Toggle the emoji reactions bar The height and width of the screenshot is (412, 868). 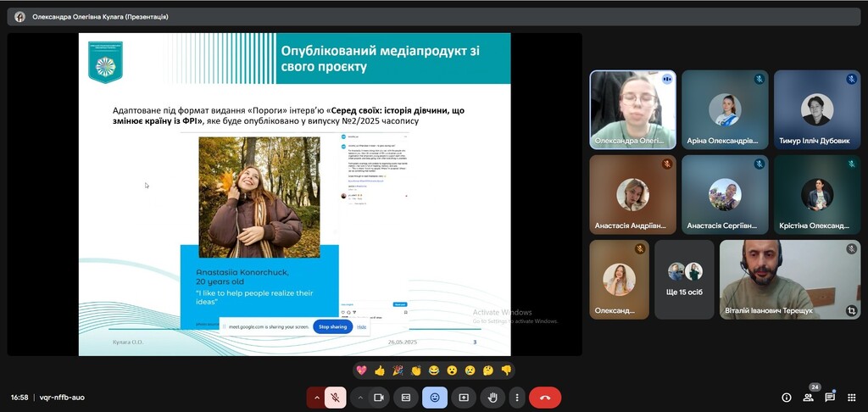[x=435, y=397]
